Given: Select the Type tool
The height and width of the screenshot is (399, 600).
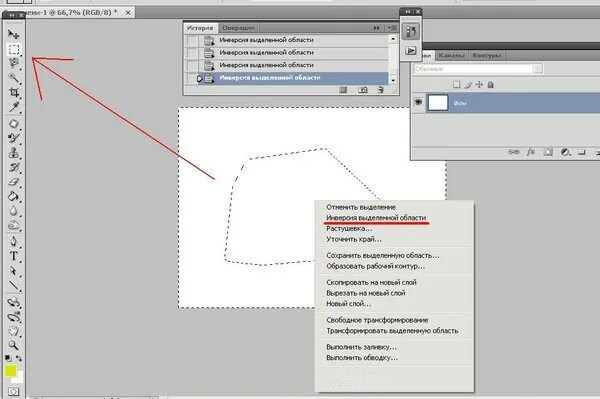Looking at the screenshot, I should click(14, 256).
